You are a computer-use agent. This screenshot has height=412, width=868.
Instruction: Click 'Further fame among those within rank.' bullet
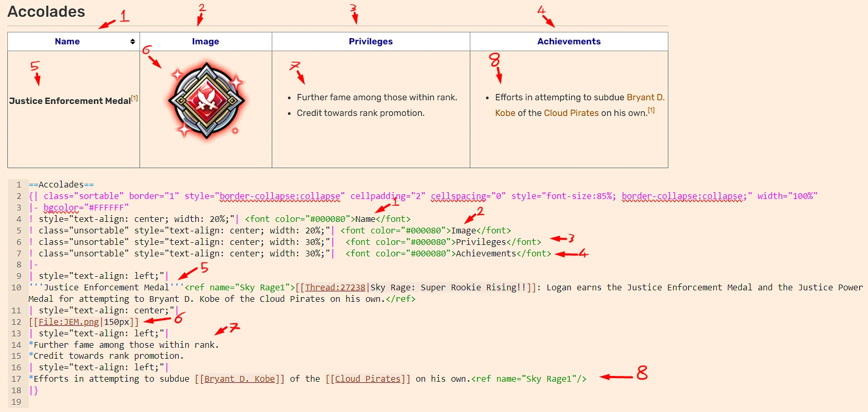[377, 97]
